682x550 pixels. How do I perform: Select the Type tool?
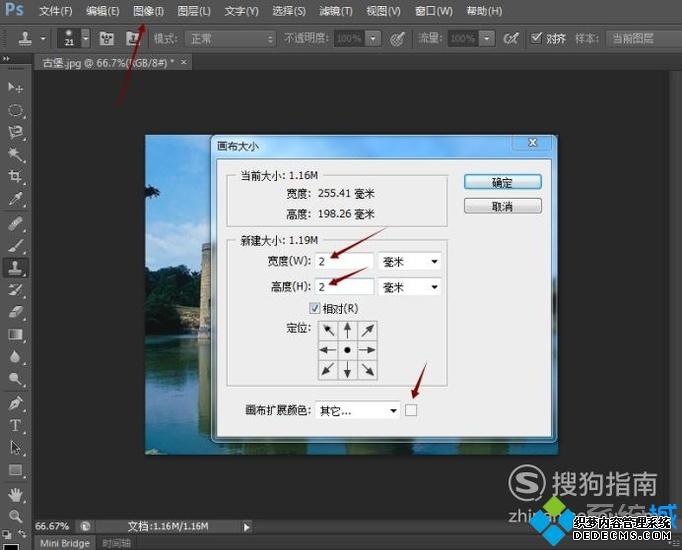[16, 425]
